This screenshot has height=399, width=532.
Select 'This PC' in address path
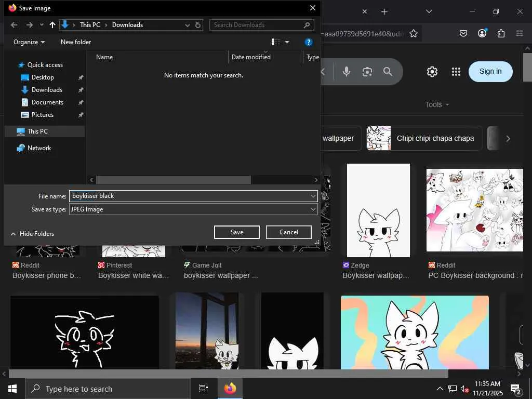pyautogui.click(x=90, y=25)
